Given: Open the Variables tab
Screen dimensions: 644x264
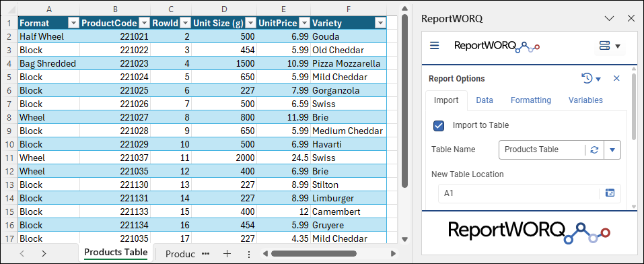Looking at the screenshot, I should pyautogui.click(x=585, y=100).
